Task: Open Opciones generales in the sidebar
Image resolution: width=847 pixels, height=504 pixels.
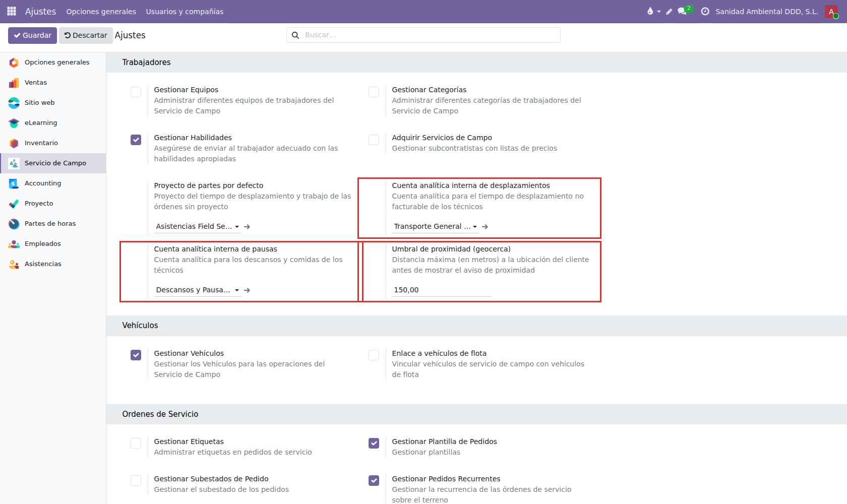Action: coord(53,62)
